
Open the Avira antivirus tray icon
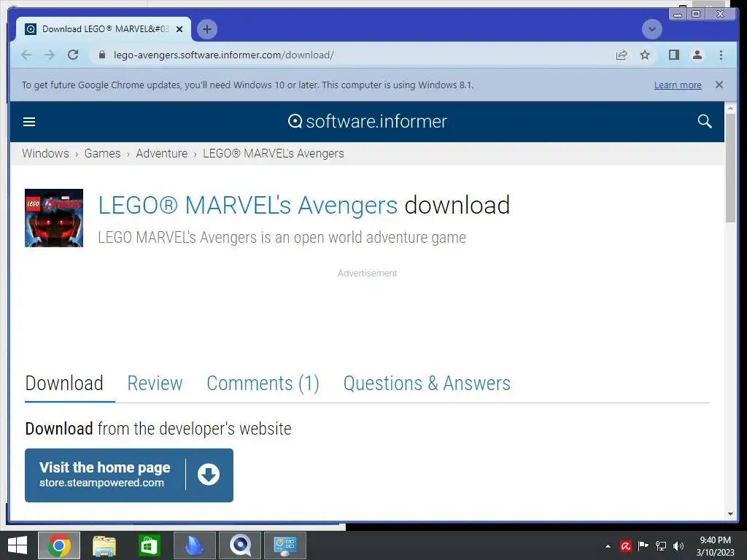[x=625, y=546]
